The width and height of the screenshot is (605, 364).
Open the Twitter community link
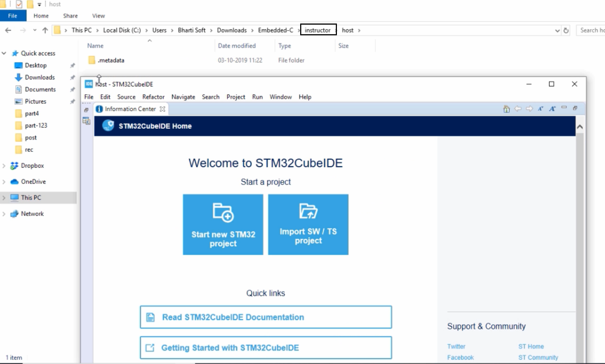pyautogui.click(x=456, y=347)
